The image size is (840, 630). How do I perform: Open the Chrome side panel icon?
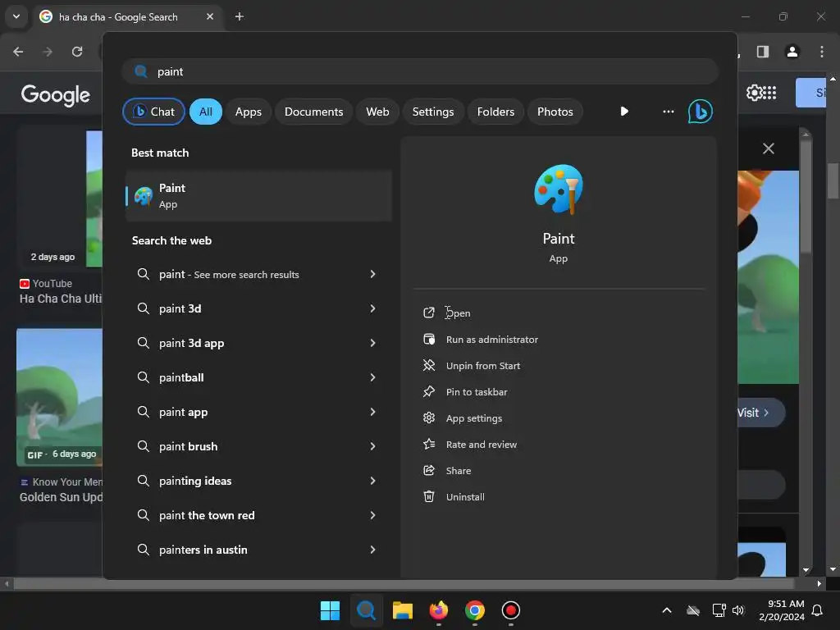(763, 52)
